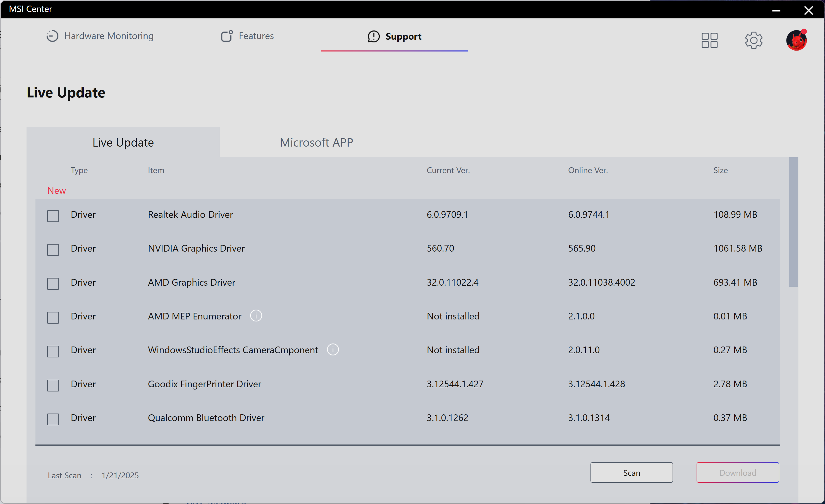Switch to the Microsoft APP tab
The width and height of the screenshot is (825, 504).
click(x=316, y=143)
